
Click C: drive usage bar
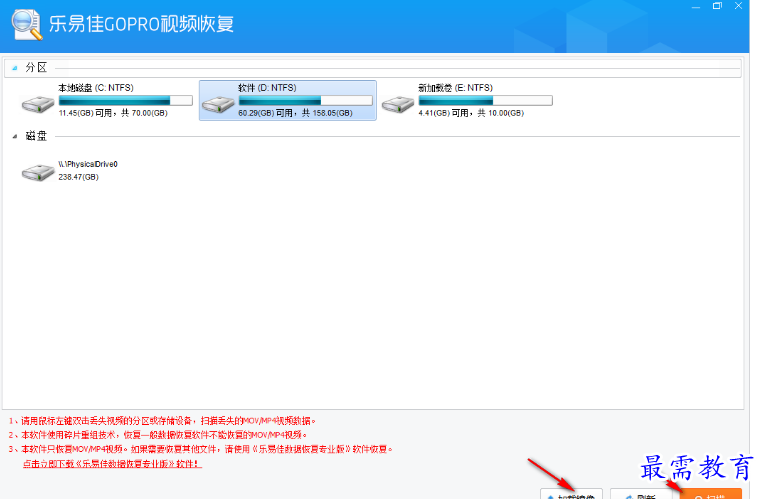click(x=126, y=101)
